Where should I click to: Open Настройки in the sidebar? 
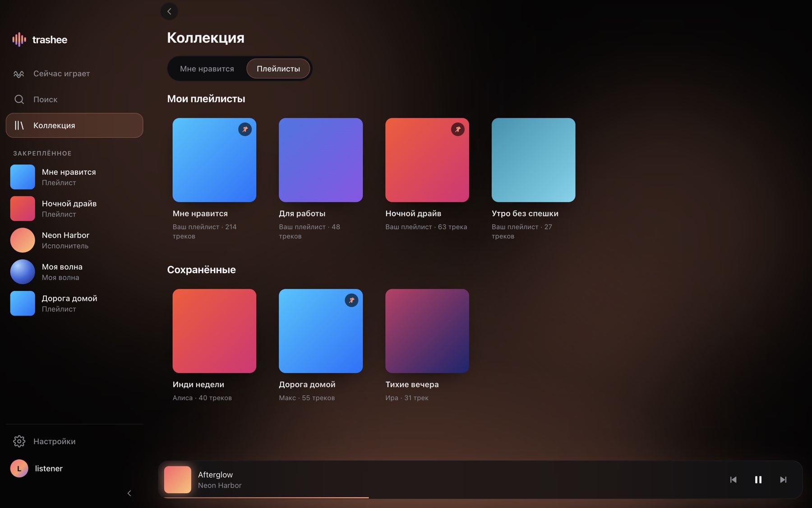[x=74, y=441]
